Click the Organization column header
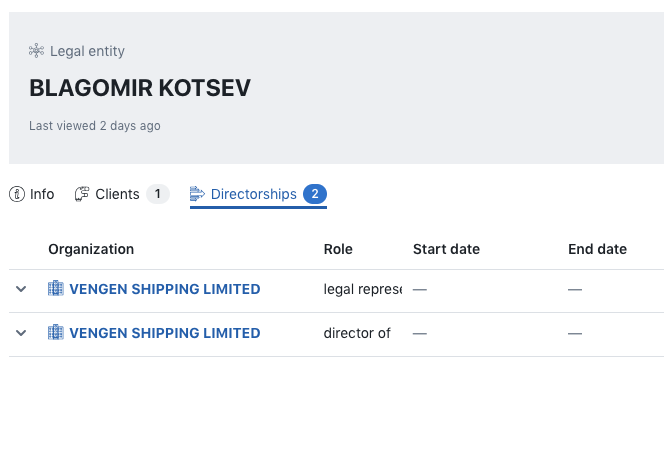Viewport: 664px width, 449px height. coord(91,249)
